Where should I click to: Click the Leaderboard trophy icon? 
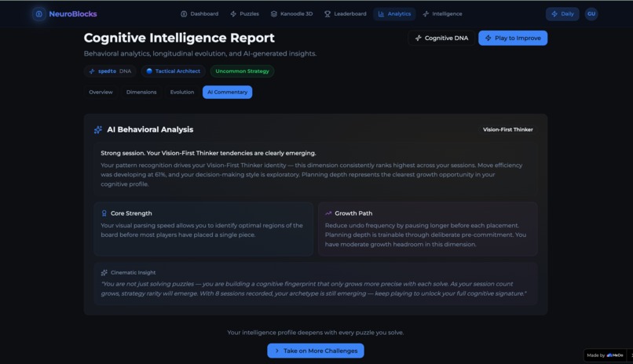tap(327, 13)
